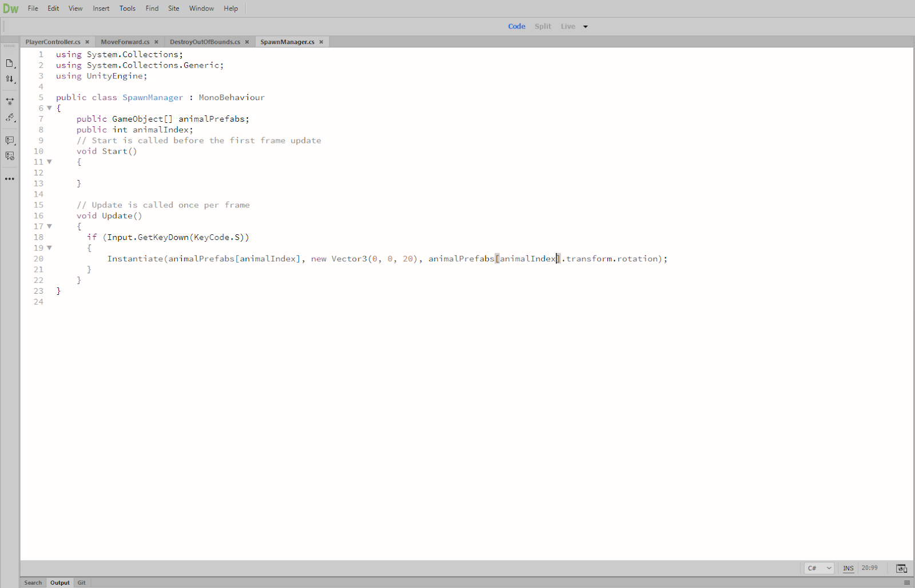Close the MoveForward.cs tab
Viewport: 915px width, 588px height.
156,42
